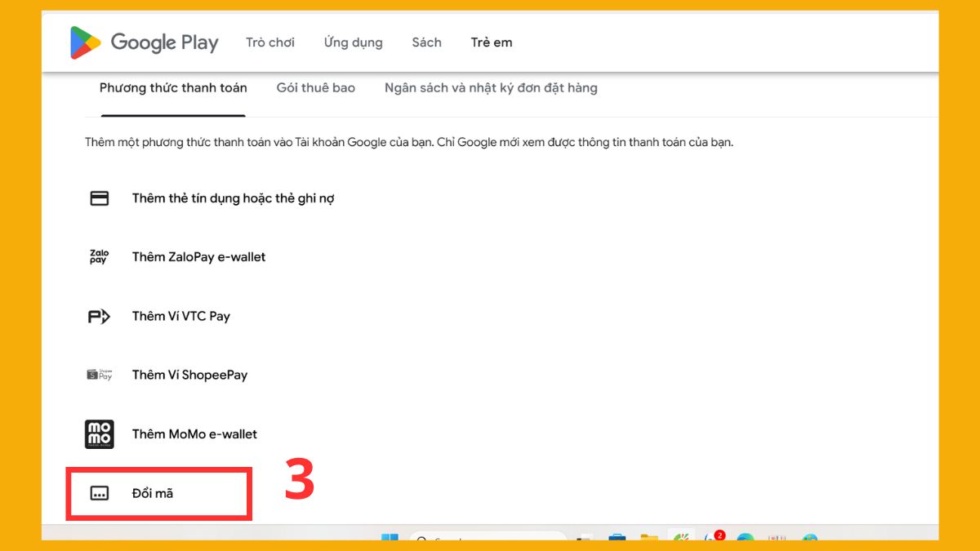
Task: Click the redeem code icon beside Đổi mã
Action: 99,493
